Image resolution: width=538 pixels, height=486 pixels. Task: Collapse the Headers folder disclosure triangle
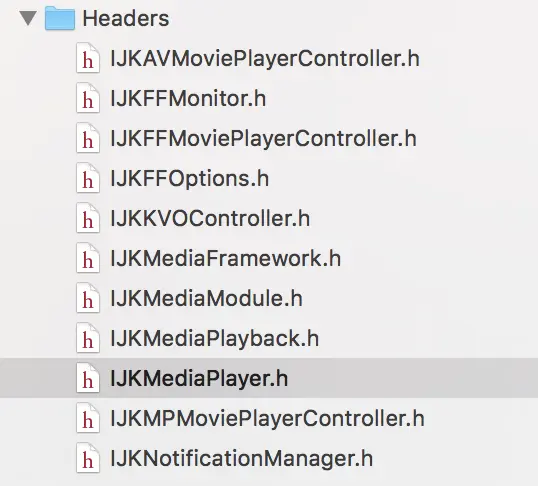(28, 18)
